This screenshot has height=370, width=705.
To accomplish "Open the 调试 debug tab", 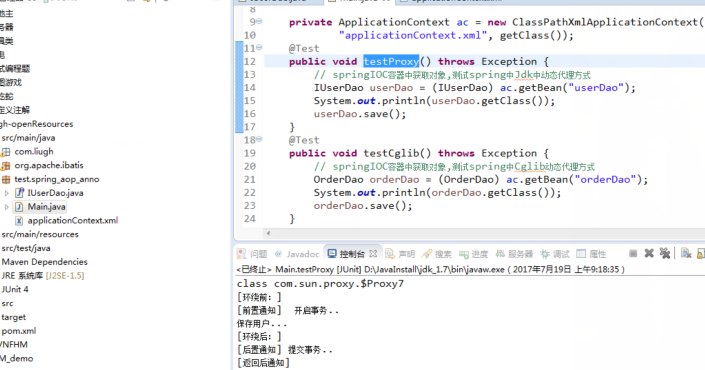I will (555, 254).
